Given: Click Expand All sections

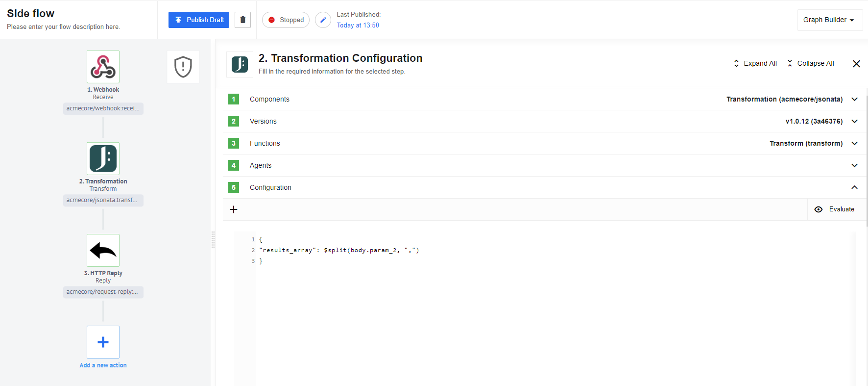Looking at the screenshot, I should pos(755,63).
